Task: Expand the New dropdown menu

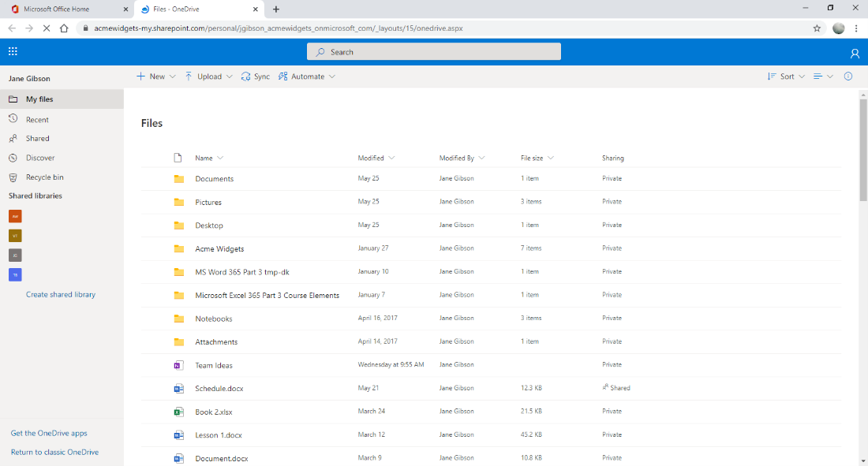Action: [172, 76]
